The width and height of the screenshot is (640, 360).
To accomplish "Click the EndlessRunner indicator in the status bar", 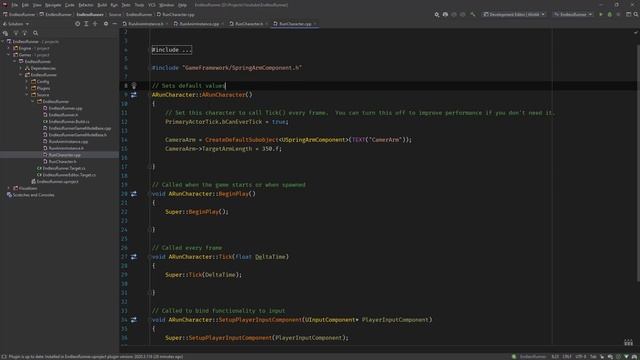I will pos(529,357).
